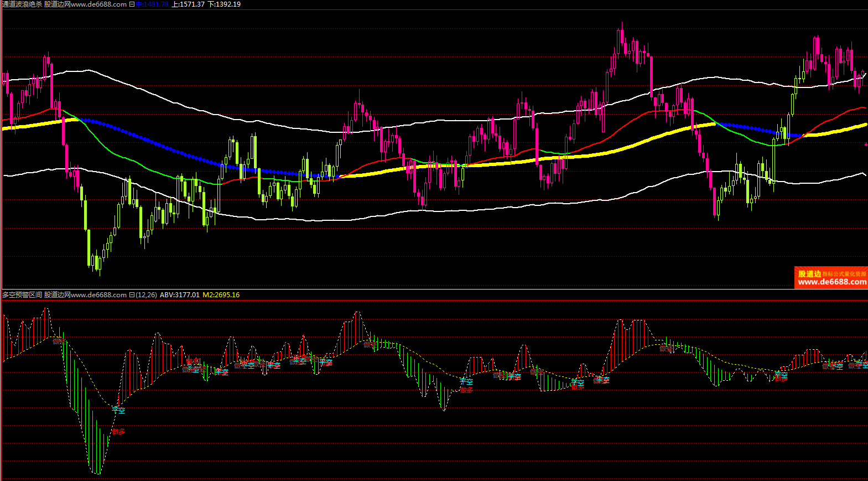Collapse the 多空预警区间 box toggle icon
The width and height of the screenshot is (868, 481).
tap(132, 295)
